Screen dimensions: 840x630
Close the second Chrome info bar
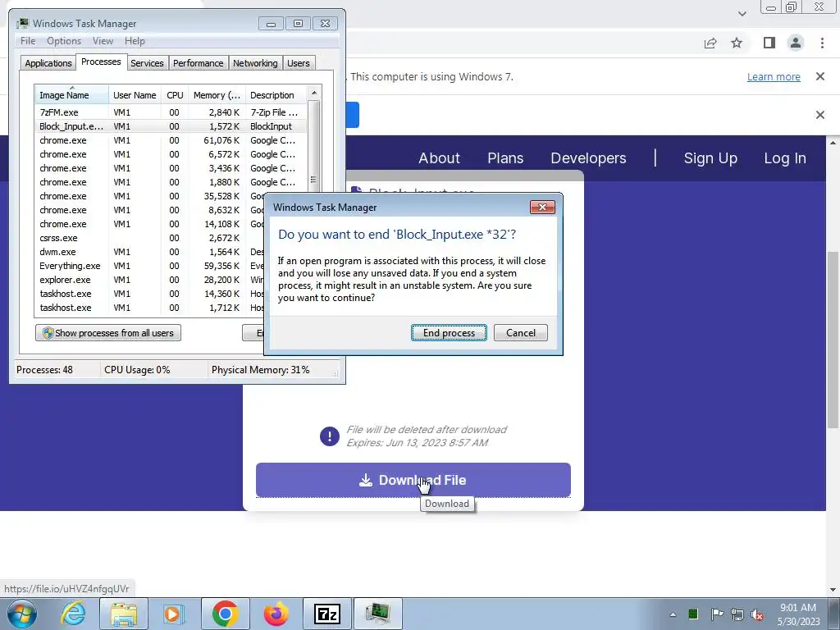820,115
